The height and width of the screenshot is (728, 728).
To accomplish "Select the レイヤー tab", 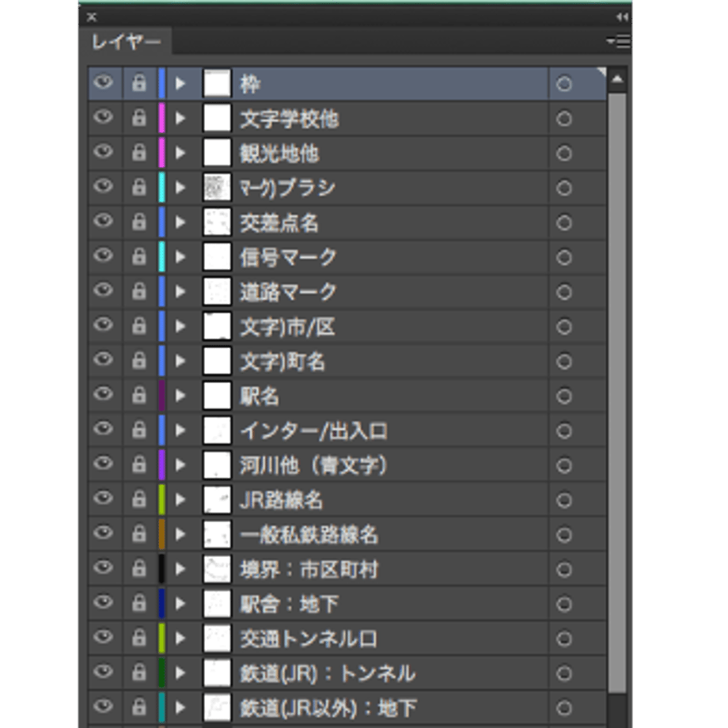I will click(x=126, y=42).
